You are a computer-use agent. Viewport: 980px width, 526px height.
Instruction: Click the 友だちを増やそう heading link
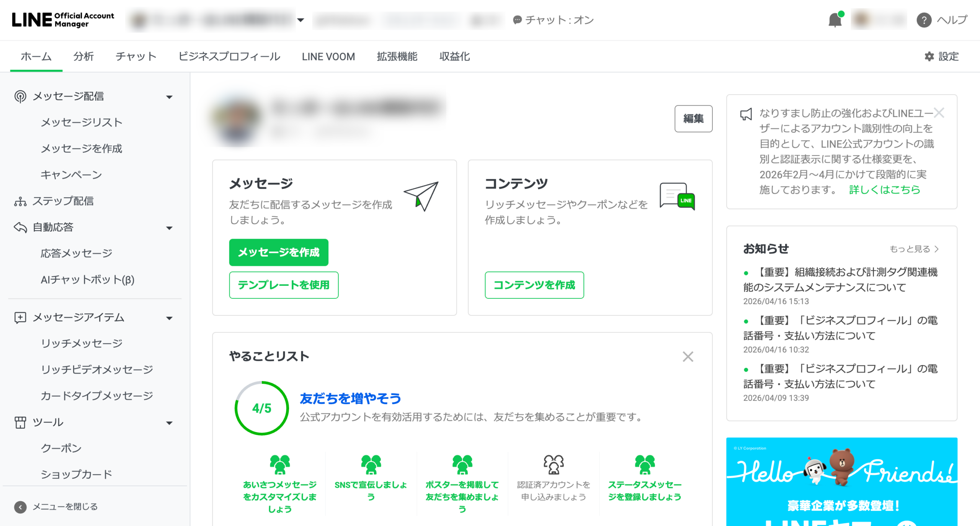[350, 398]
